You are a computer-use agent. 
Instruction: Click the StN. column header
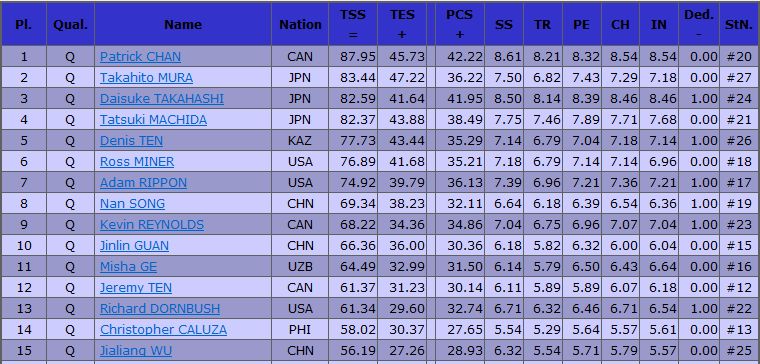(x=739, y=24)
